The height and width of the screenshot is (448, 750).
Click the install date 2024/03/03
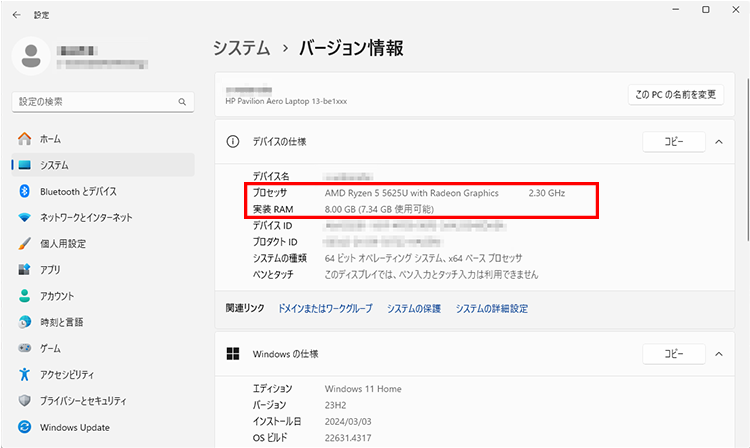(x=348, y=421)
